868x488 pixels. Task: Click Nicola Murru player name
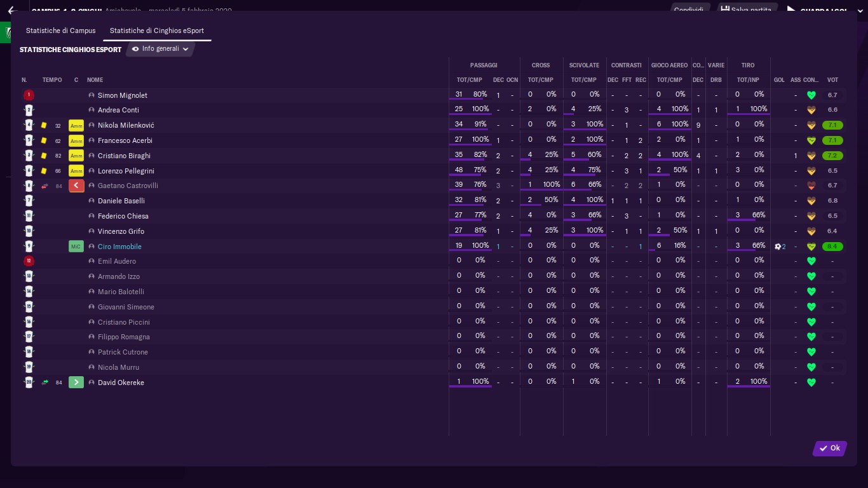point(118,367)
